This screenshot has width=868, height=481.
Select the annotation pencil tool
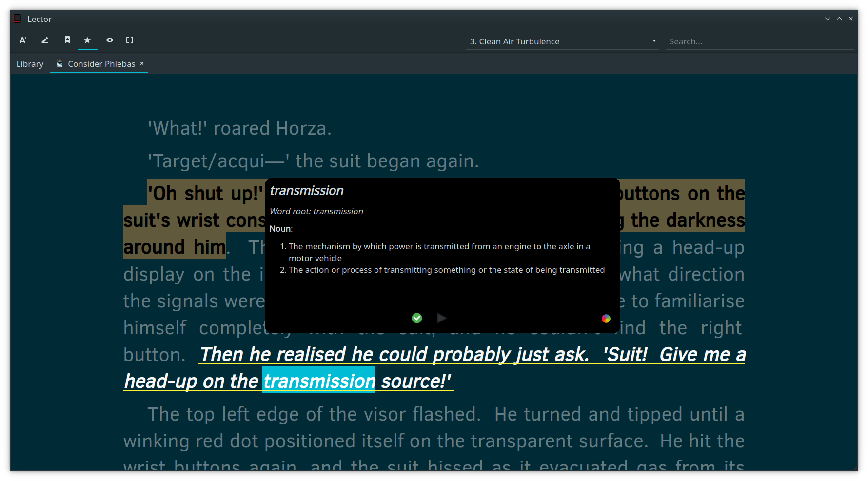click(x=45, y=40)
